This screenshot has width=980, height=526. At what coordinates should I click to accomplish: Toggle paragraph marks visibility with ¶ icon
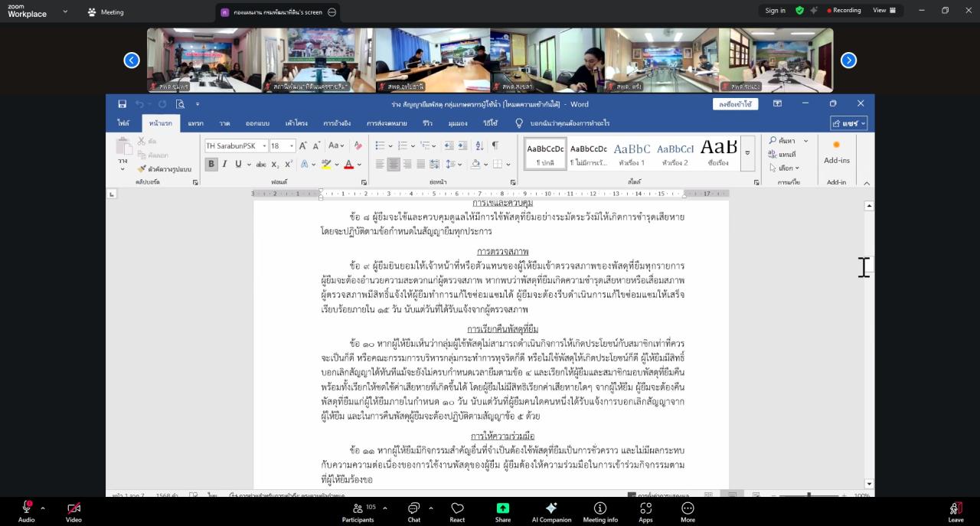pyautogui.click(x=495, y=146)
